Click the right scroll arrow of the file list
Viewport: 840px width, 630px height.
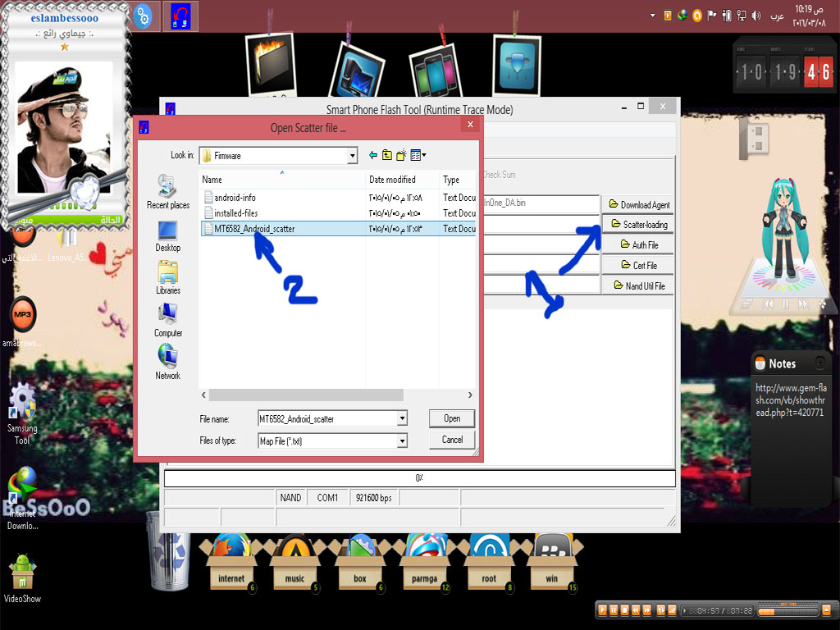tap(470, 395)
